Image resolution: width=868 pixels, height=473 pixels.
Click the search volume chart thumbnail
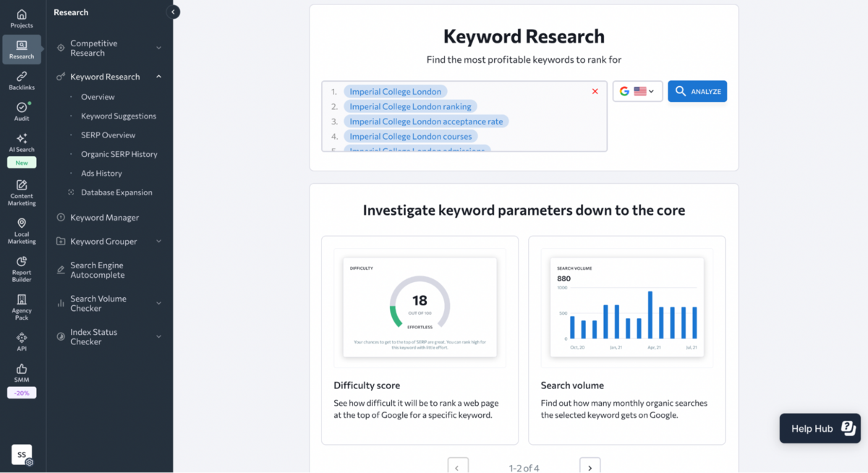pyautogui.click(x=627, y=307)
